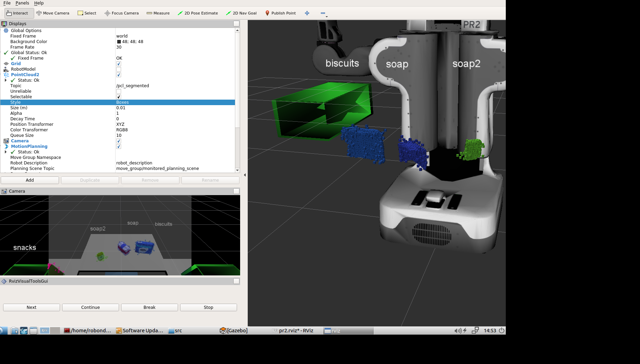Open the File menu

click(x=7, y=3)
